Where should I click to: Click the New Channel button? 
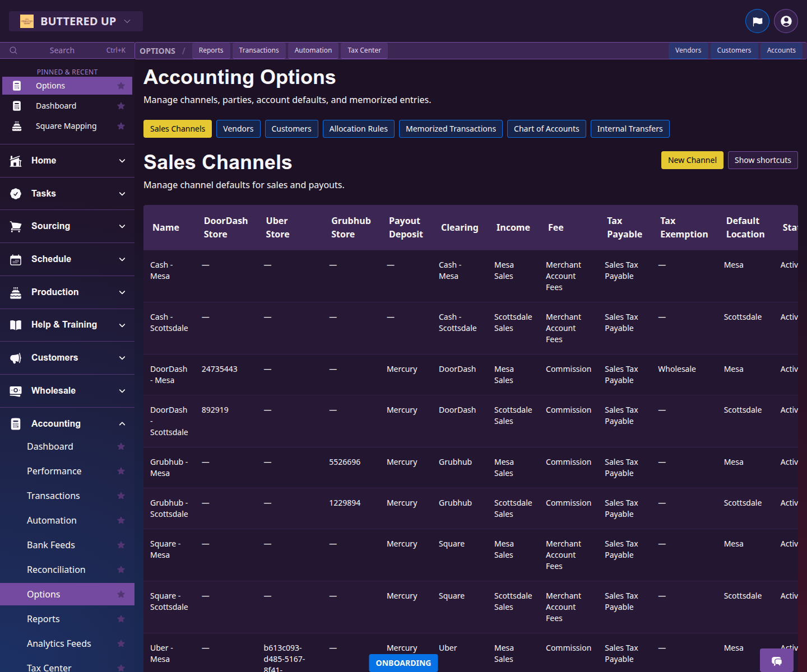coord(692,160)
